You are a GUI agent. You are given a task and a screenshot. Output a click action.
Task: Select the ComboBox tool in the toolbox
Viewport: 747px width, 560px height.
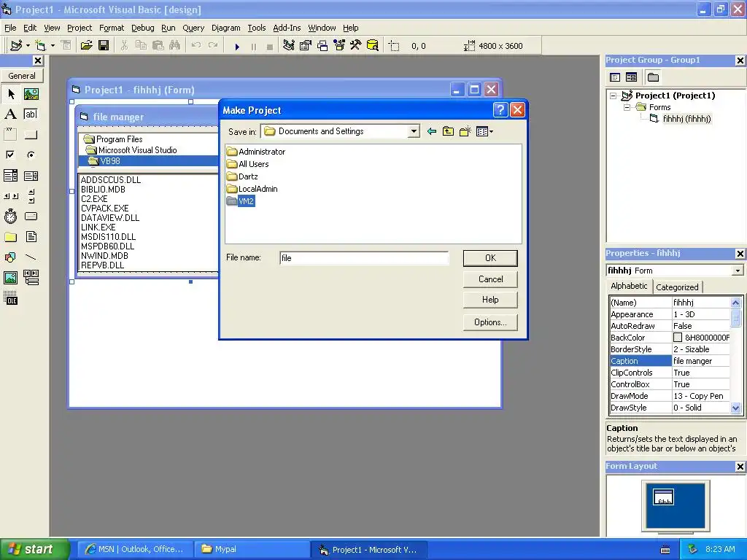pos(10,176)
